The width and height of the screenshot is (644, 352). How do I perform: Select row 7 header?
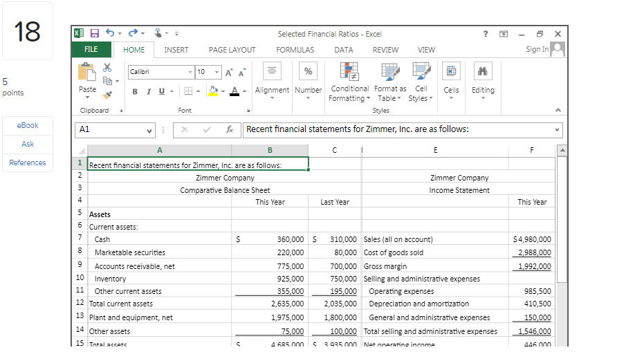(x=80, y=238)
